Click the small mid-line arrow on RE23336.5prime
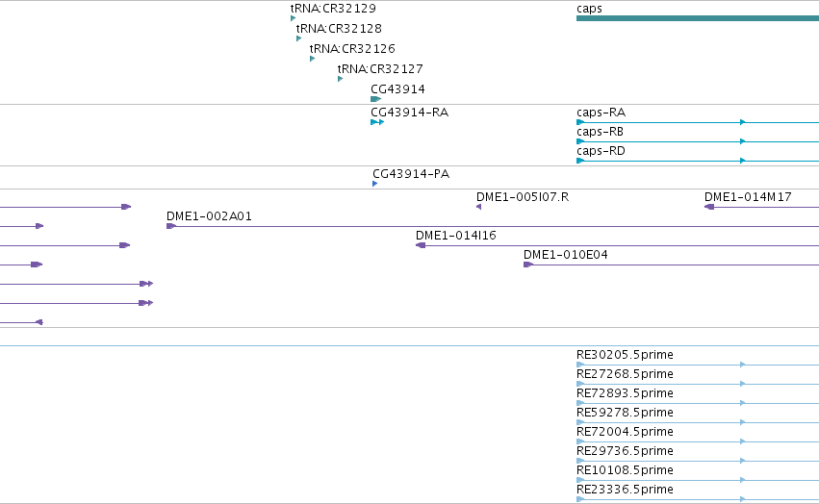819x504 pixels. click(743, 499)
